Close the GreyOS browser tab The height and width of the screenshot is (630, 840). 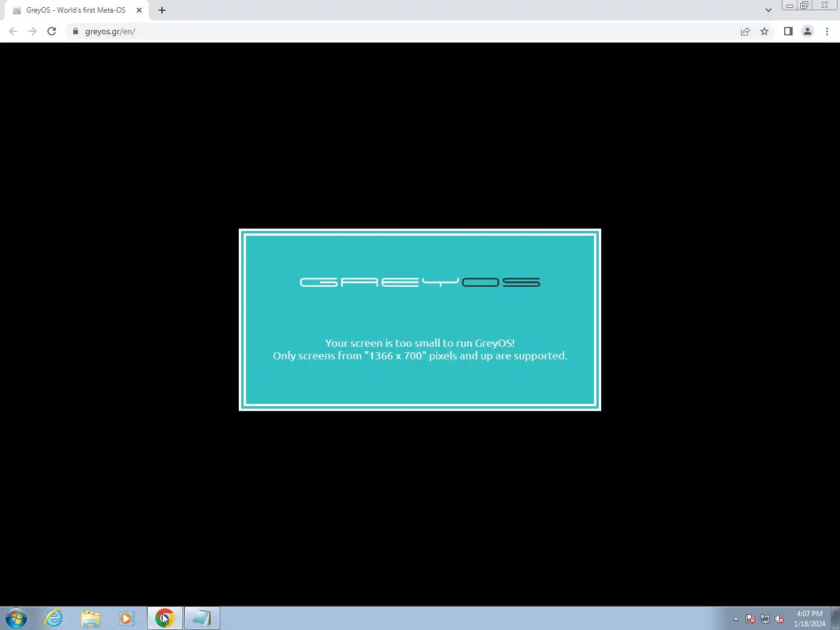click(139, 10)
